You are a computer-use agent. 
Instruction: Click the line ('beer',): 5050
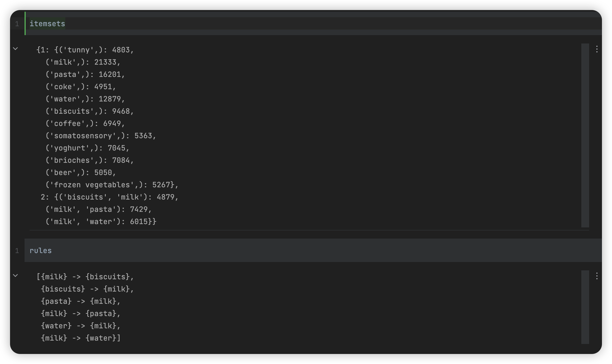point(81,173)
